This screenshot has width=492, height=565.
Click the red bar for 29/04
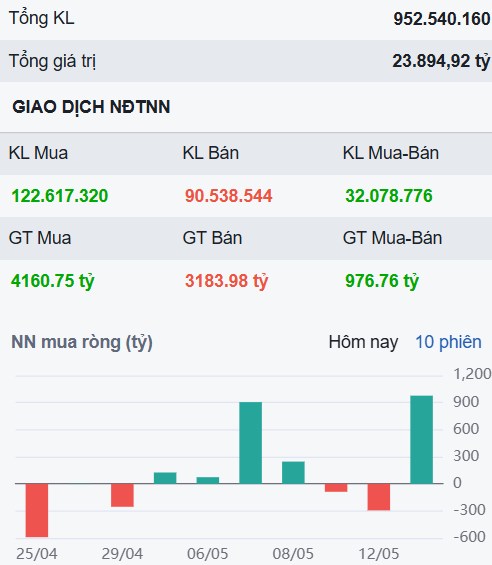(x=122, y=495)
